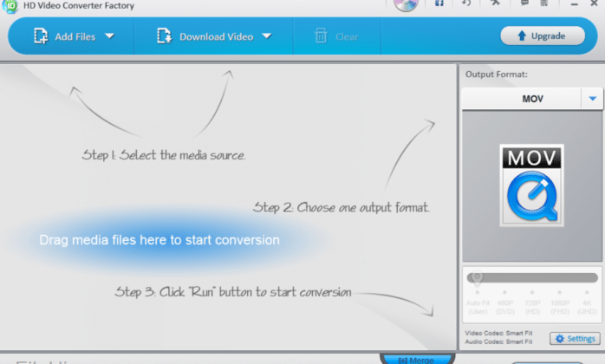Viewport: 605px width, 364px height.
Task: Open the Facebook icon in title bar
Action: (x=439, y=3)
